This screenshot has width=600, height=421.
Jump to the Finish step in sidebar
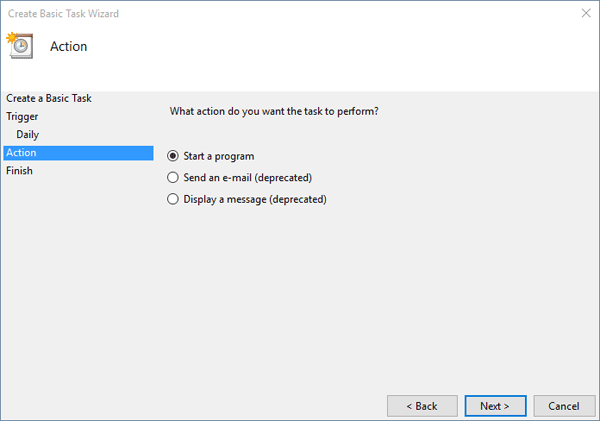click(19, 171)
